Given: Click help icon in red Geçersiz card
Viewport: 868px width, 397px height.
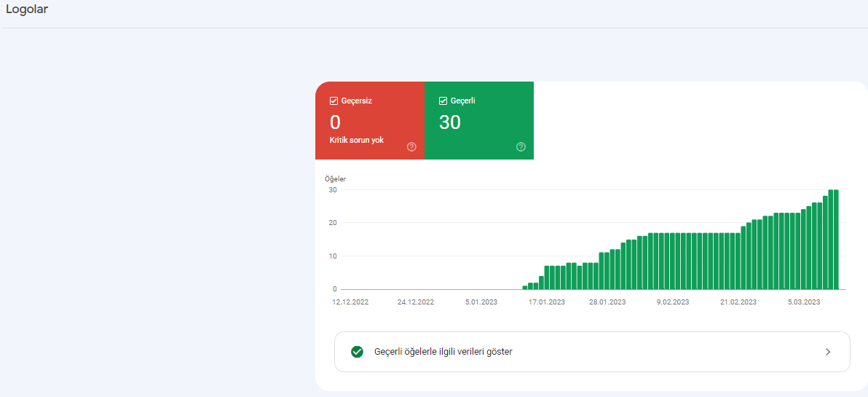Looking at the screenshot, I should click(411, 146).
